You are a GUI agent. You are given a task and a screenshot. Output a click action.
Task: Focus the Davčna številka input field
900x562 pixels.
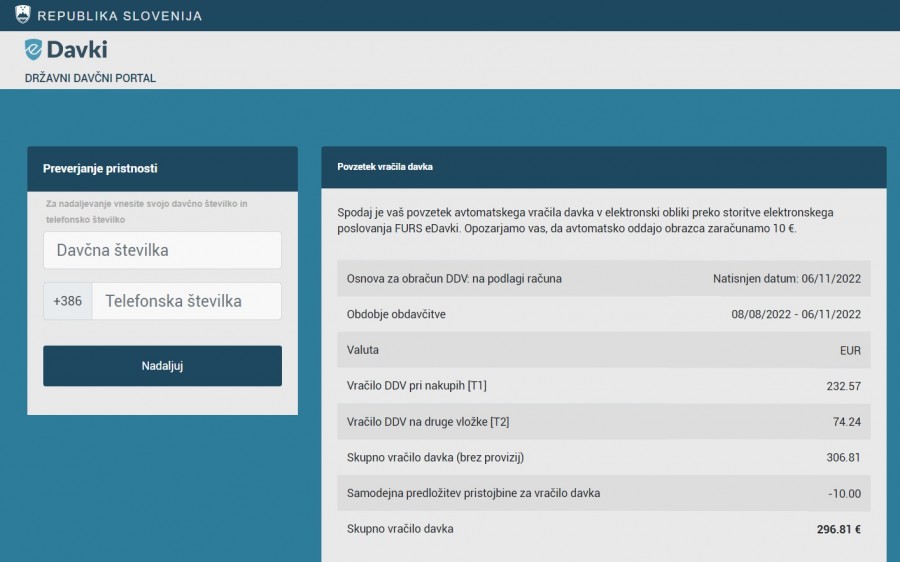[162, 250]
